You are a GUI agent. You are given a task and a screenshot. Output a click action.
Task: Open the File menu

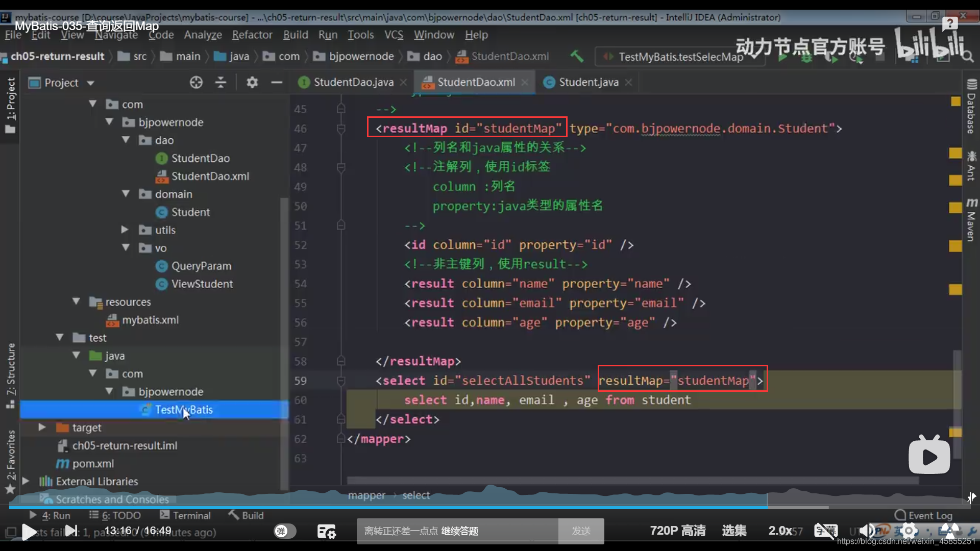pyautogui.click(x=13, y=35)
